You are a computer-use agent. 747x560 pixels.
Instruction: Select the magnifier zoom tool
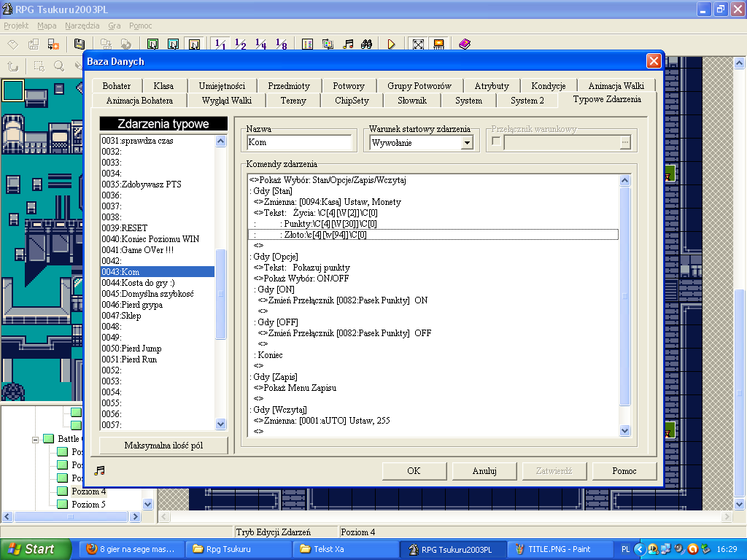(x=58, y=66)
